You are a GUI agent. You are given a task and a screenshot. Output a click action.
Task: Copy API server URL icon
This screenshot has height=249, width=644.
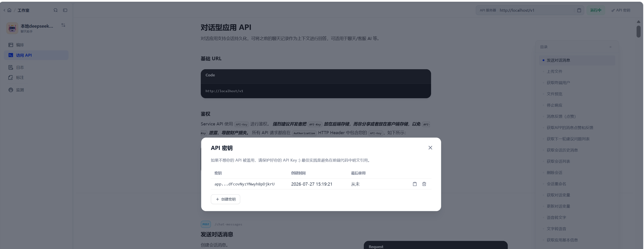click(579, 10)
